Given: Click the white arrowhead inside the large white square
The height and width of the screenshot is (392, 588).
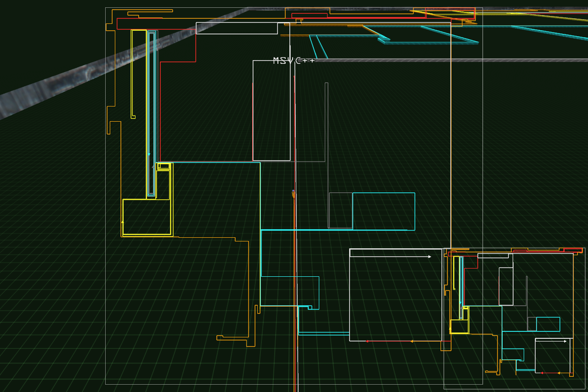Looking at the screenshot, I should (430, 257).
